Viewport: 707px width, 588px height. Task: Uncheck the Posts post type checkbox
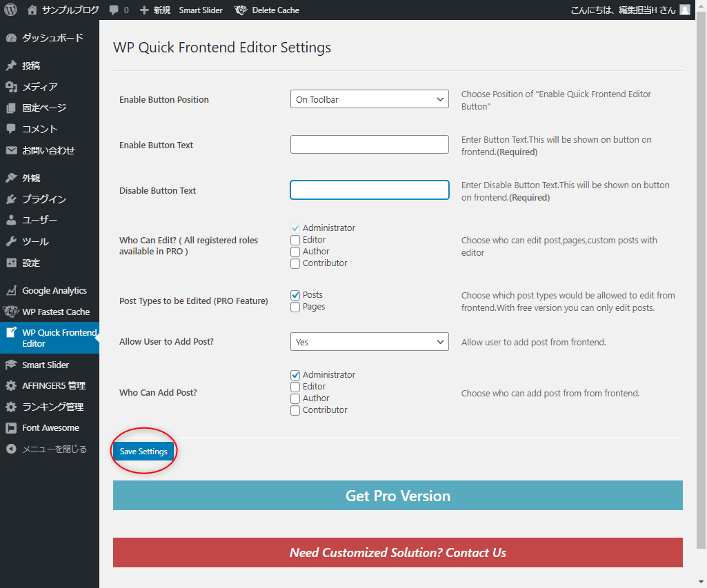click(x=295, y=295)
